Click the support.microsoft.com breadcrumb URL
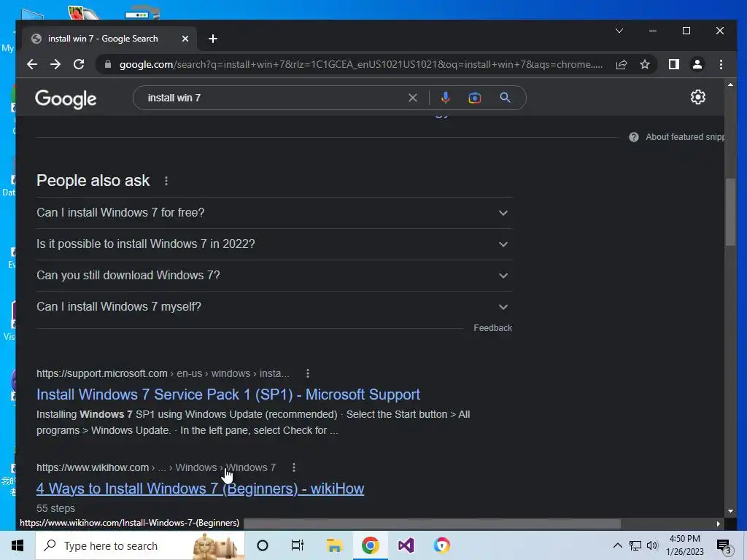 point(163,373)
